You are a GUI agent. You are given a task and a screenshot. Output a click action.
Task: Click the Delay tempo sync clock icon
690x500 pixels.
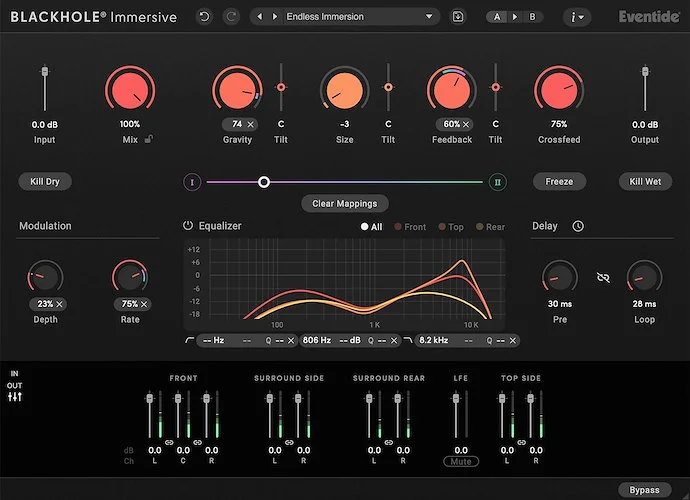(578, 226)
